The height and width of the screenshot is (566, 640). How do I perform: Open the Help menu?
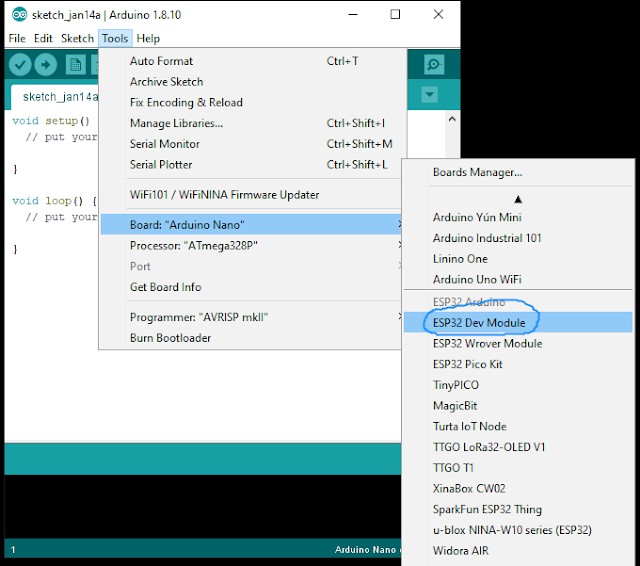pyautogui.click(x=148, y=38)
